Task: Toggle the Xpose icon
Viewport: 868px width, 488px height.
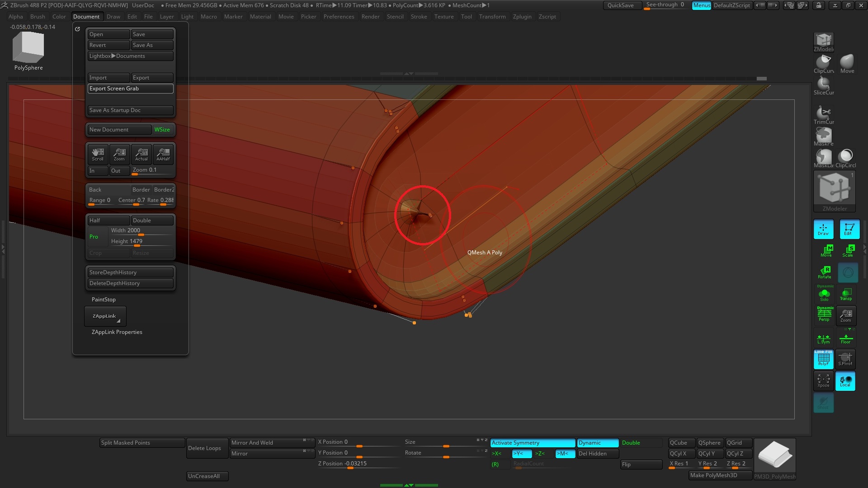Action: click(823, 381)
